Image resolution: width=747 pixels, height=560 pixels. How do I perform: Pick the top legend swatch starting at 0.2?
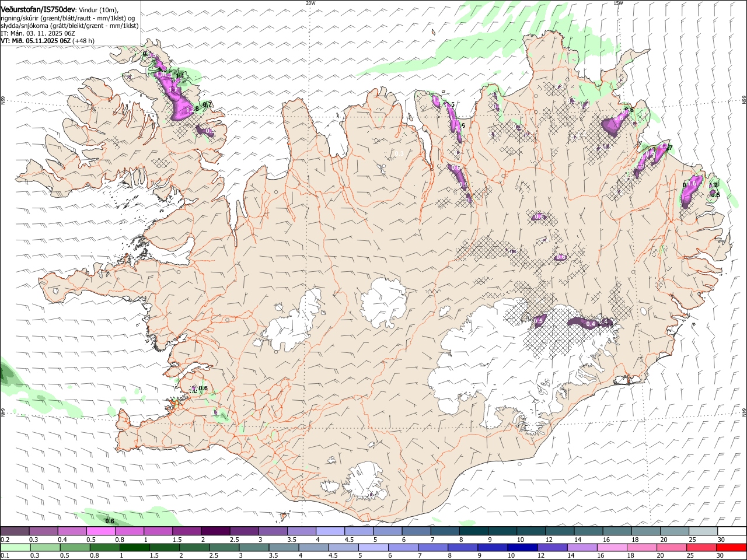coord(15,531)
